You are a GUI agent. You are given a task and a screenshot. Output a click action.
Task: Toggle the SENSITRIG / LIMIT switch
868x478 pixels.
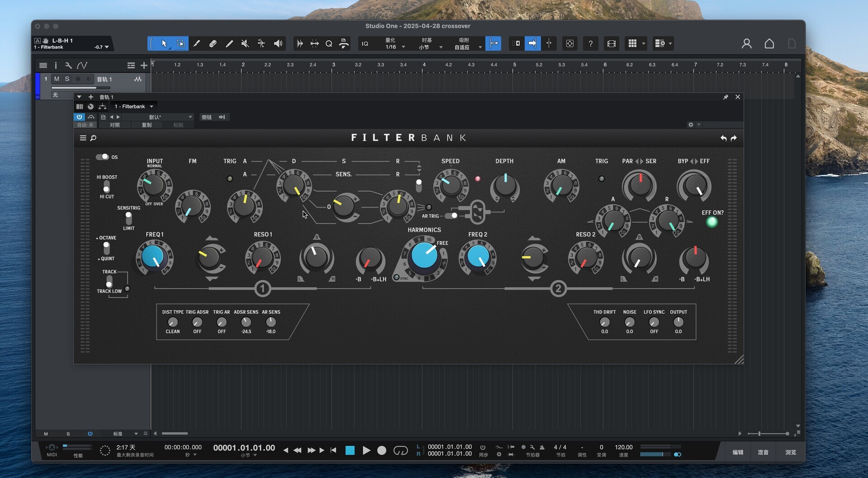click(129, 218)
